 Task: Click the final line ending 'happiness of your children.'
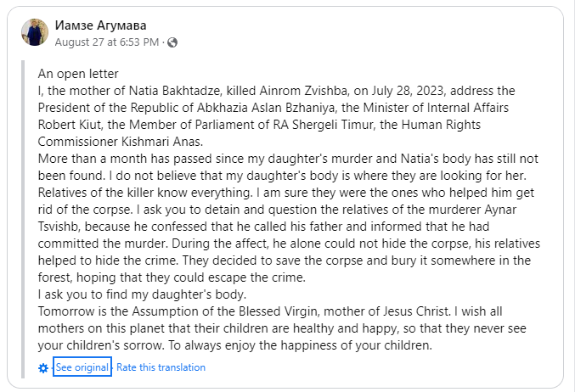click(234, 345)
